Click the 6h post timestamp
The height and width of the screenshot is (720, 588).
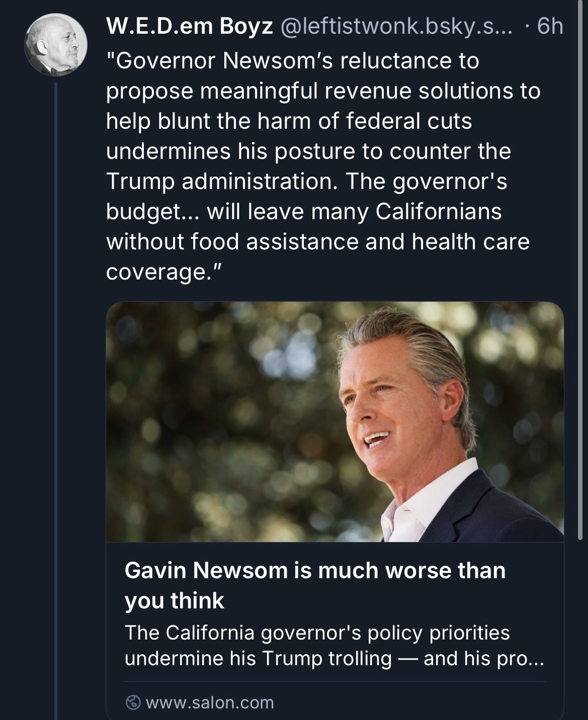[549, 27]
